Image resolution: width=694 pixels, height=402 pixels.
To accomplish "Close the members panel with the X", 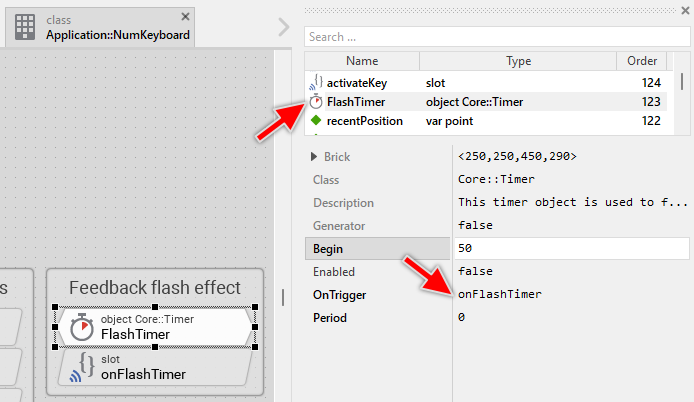I will [684, 11].
